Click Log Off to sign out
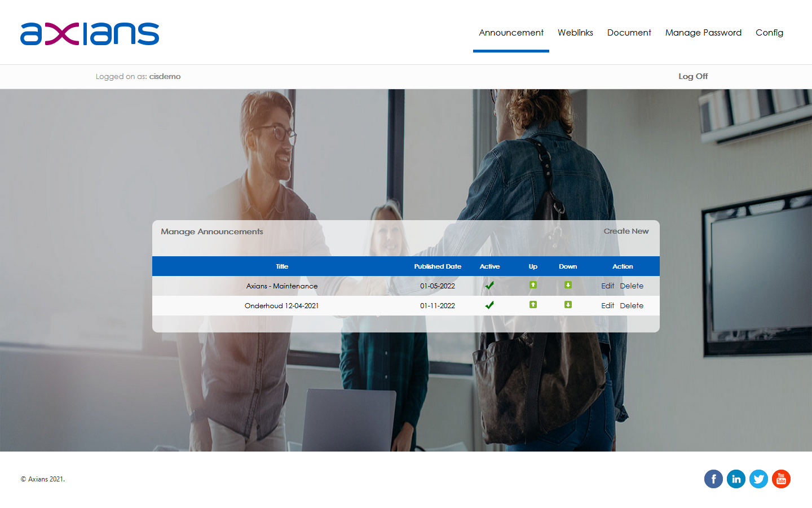Viewport: 812px width, 508px height. click(693, 76)
